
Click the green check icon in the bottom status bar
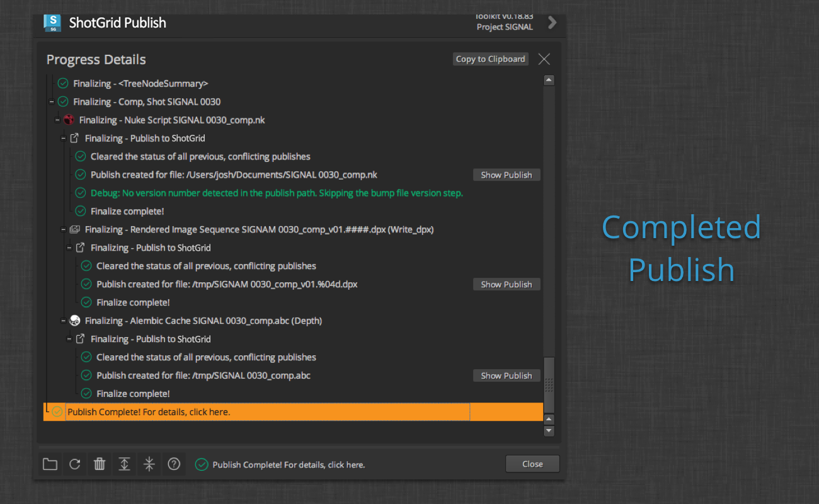(x=202, y=464)
